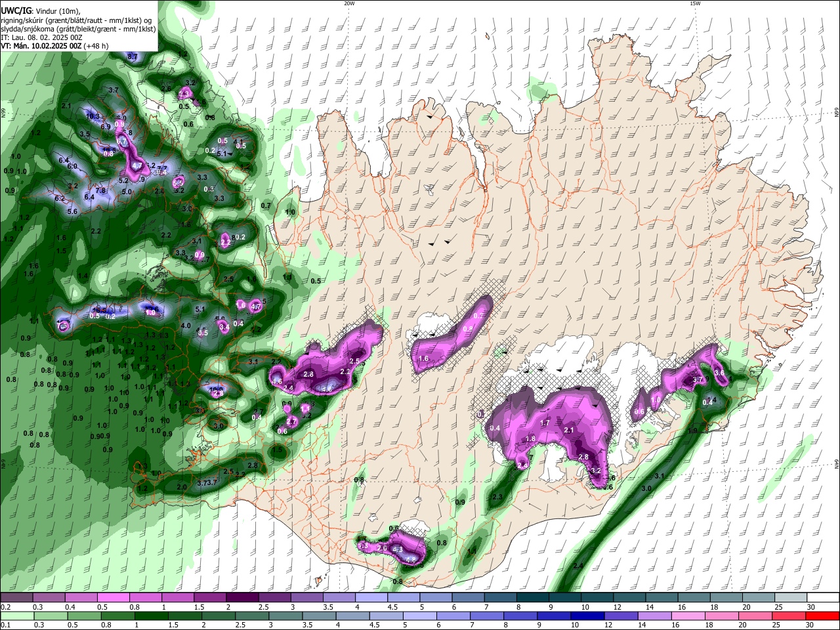840x630 pixels.
Task: Select the snow-scale swatch starting at 0.8
Action: (145, 598)
